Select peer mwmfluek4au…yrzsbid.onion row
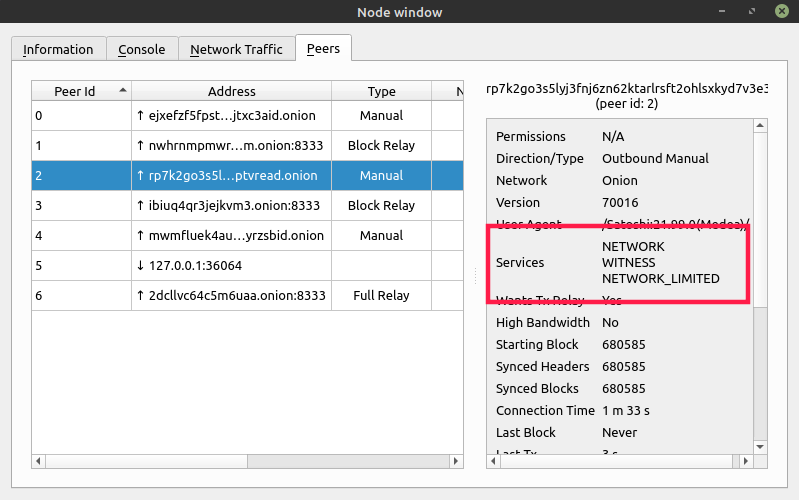 [x=247, y=235]
